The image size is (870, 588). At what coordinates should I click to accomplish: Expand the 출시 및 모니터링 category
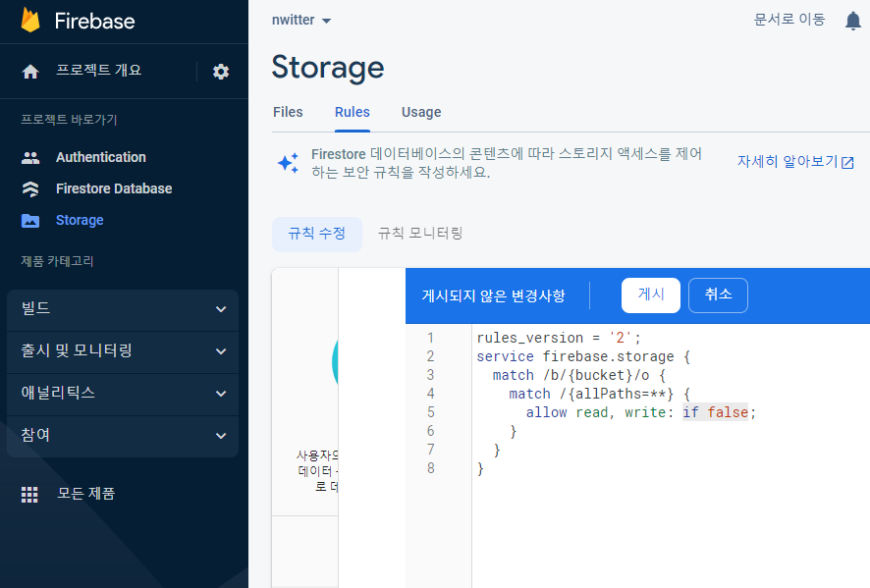(x=123, y=351)
